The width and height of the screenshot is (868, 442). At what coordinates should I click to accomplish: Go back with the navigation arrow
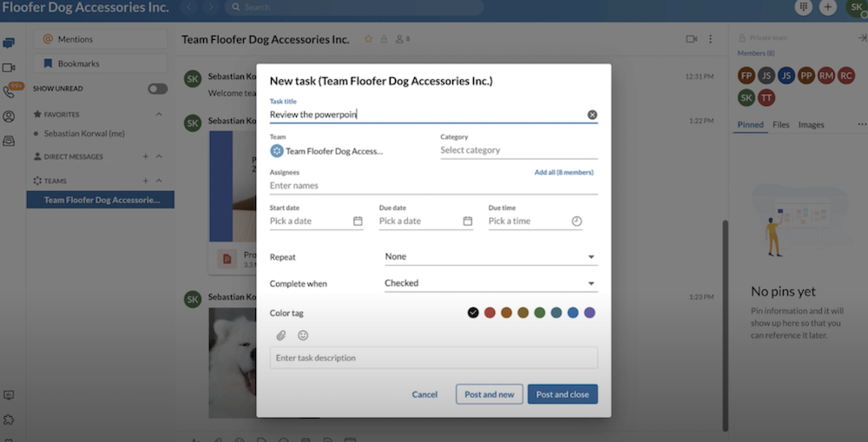pos(189,7)
